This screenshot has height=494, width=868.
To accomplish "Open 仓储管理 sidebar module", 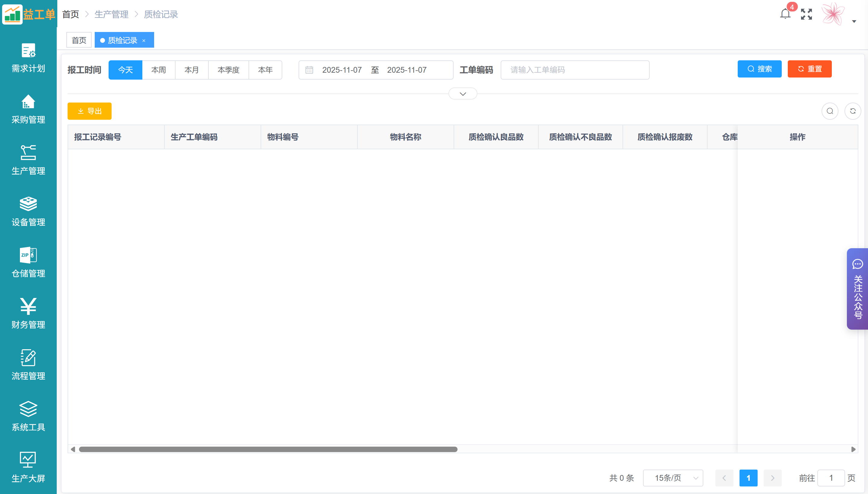I will 28,263.
